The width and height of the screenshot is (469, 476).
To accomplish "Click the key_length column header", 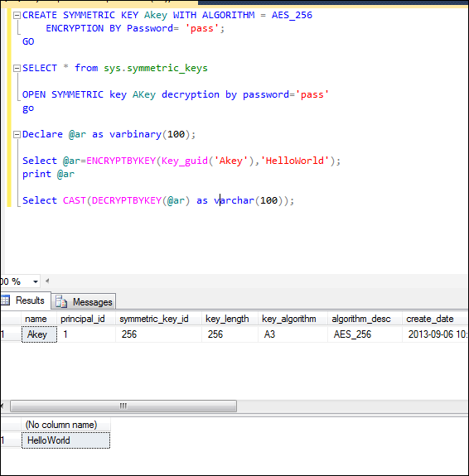I will [x=230, y=319].
